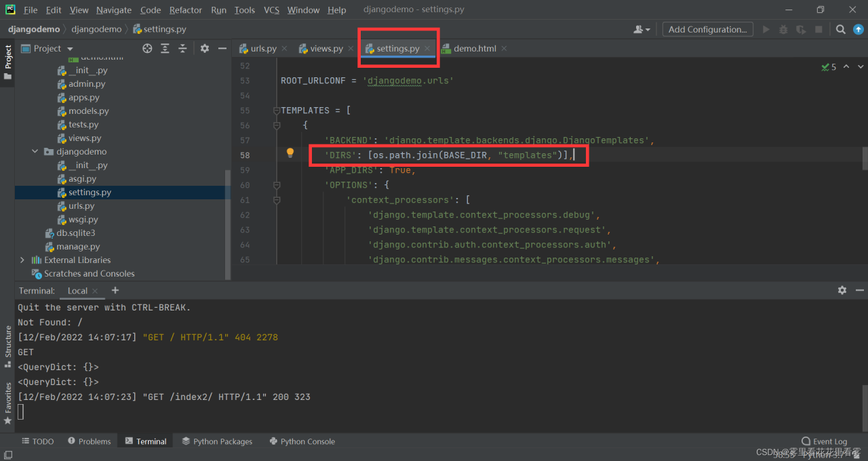Click Collapse All icon in Project panel
This screenshot has width=868, height=461.
point(182,48)
